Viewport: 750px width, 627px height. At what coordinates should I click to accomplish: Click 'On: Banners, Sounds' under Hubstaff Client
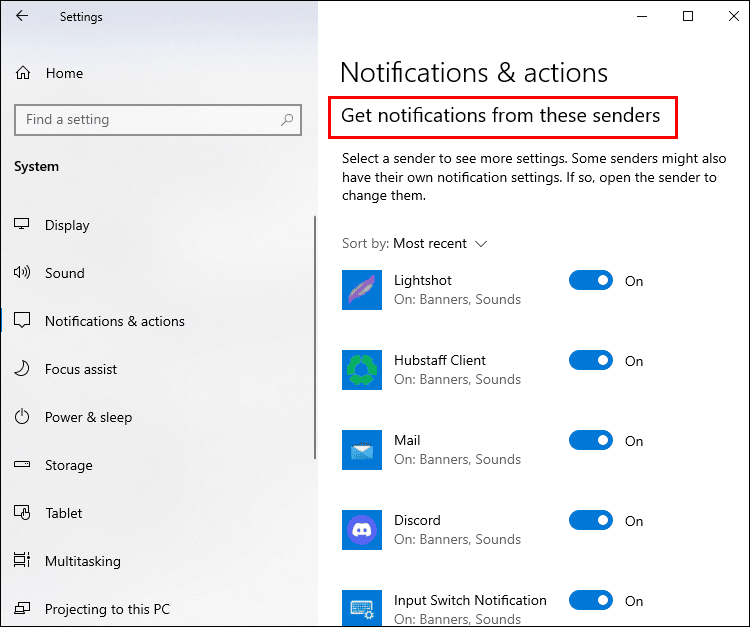[x=457, y=380]
